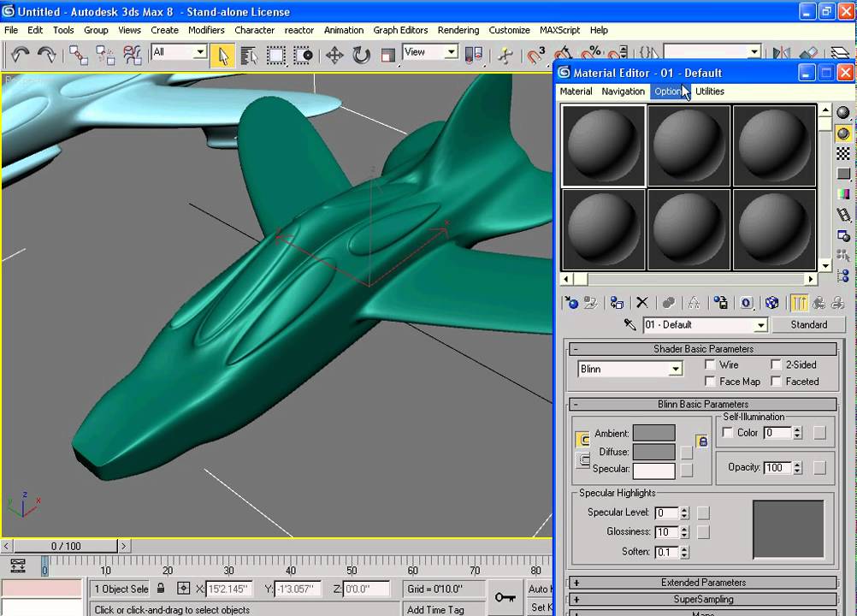Screen dimensions: 857x616
Task: Click the Add Time Tag button
Action: 443,609
